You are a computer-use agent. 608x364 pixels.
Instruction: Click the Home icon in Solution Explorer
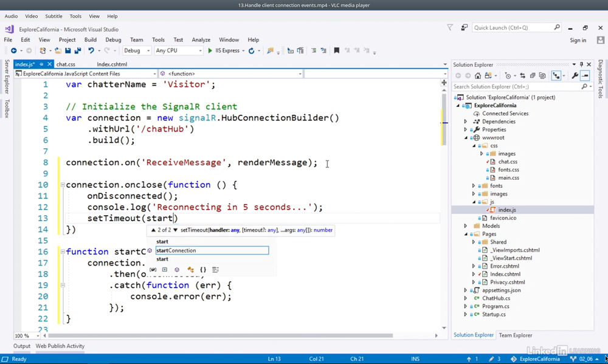click(478, 76)
